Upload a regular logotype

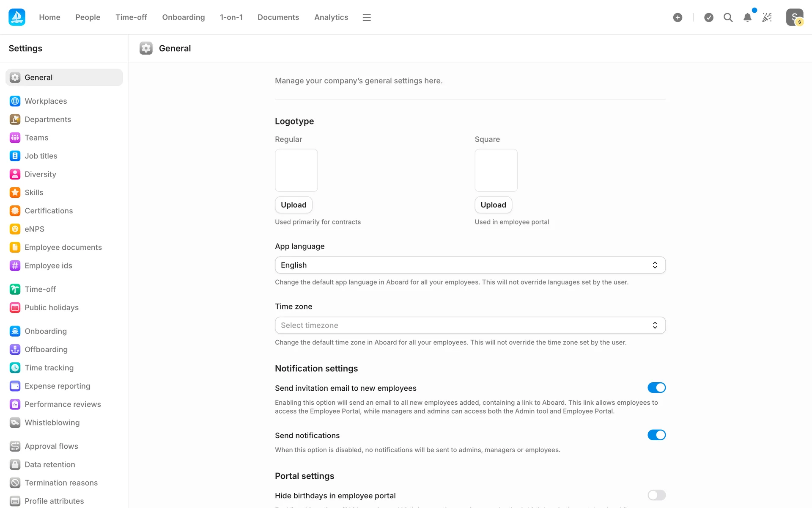click(x=294, y=205)
